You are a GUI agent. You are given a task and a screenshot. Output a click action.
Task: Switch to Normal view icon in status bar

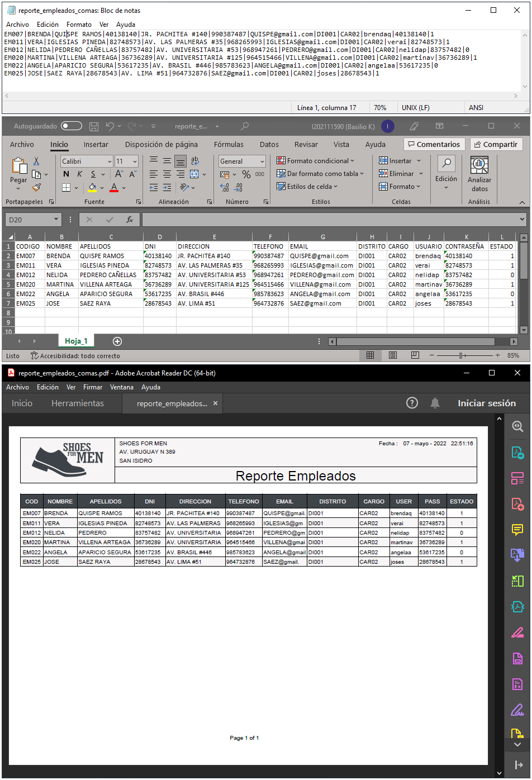point(370,355)
